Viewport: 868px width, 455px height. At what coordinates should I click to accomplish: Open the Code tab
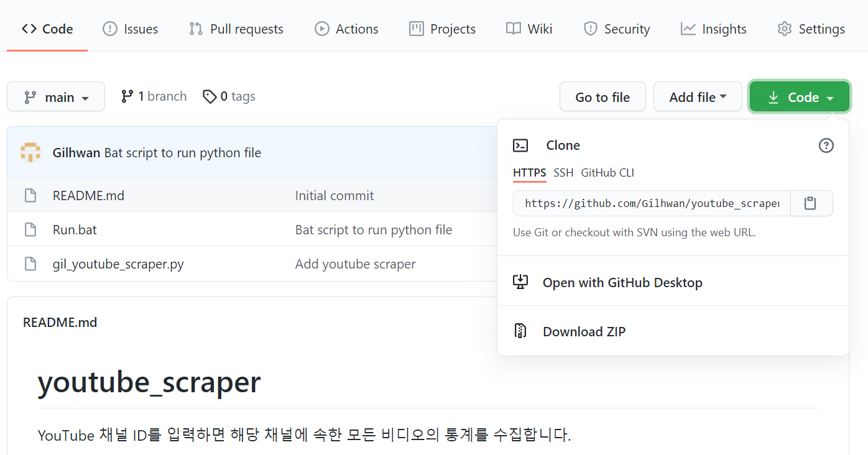pyautogui.click(x=47, y=29)
